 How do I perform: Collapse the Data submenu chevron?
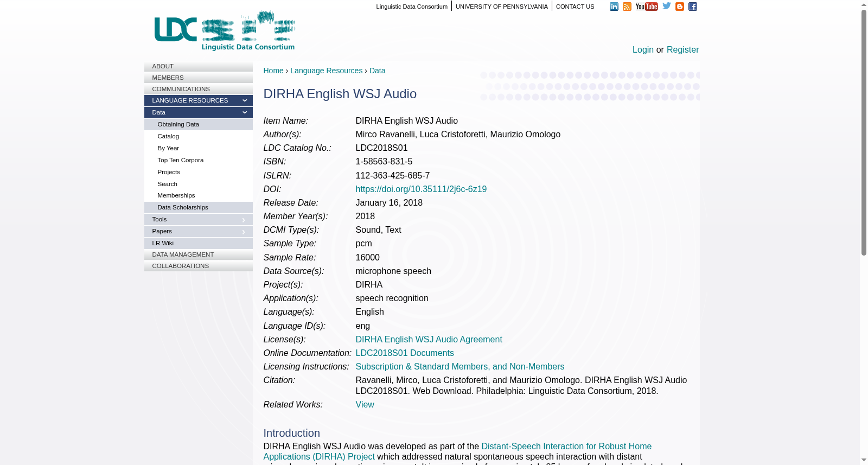point(245,113)
